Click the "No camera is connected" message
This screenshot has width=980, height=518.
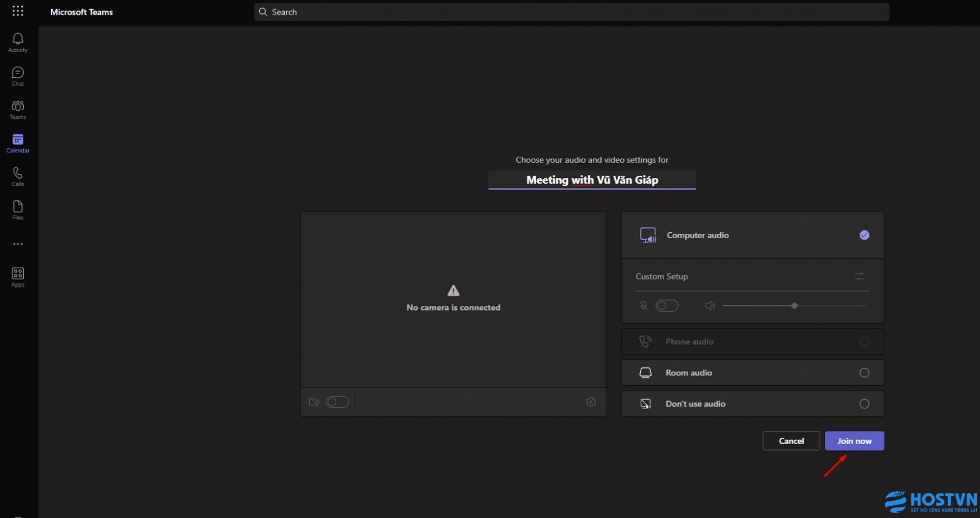click(x=453, y=307)
